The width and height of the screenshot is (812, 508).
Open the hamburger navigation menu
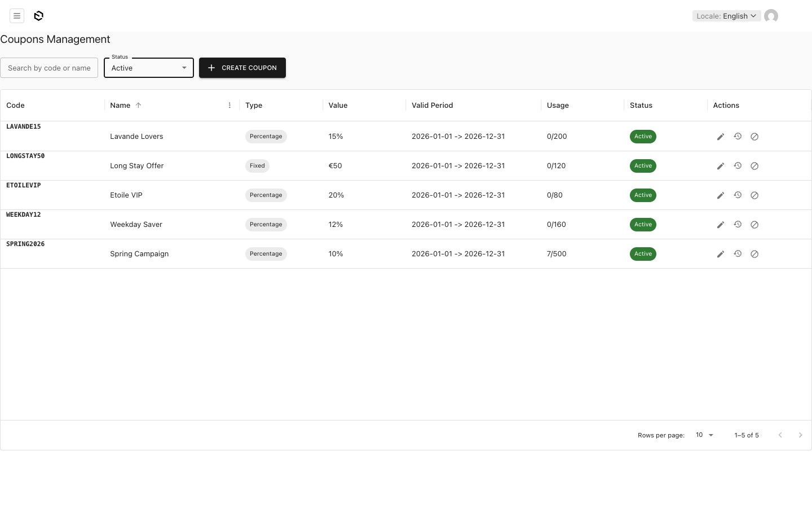coord(17,16)
